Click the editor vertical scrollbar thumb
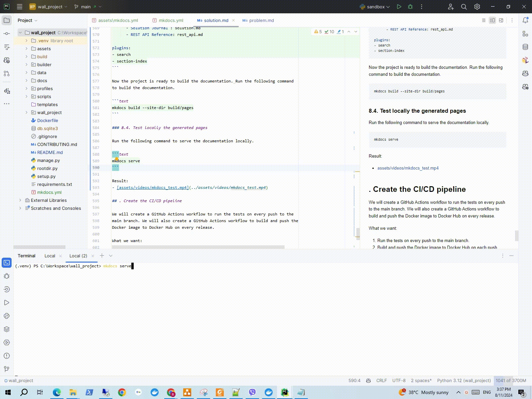The height and width of the screenshot is (399, 532). pos(358,233)
